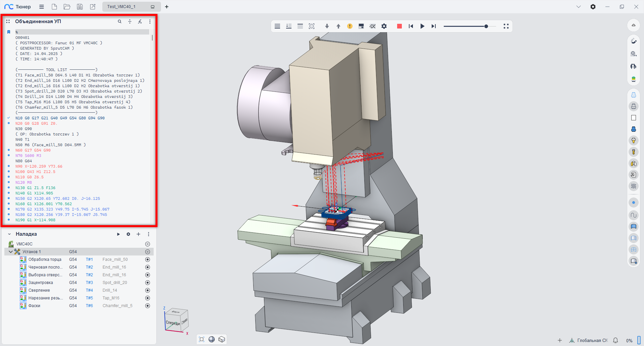The width and height of the screenshot is (644, 346).
Task: Toggle the radio button for Сверление operation
Action: coord(148,290)
